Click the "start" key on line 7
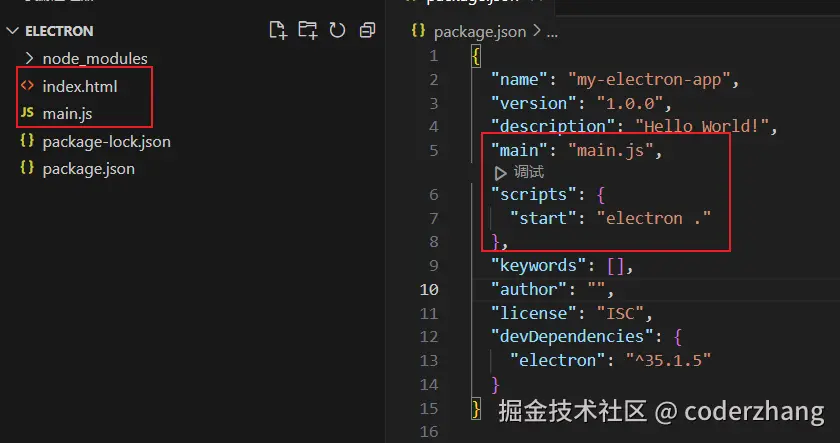This screenshot has height=443, width=840. 542,218
